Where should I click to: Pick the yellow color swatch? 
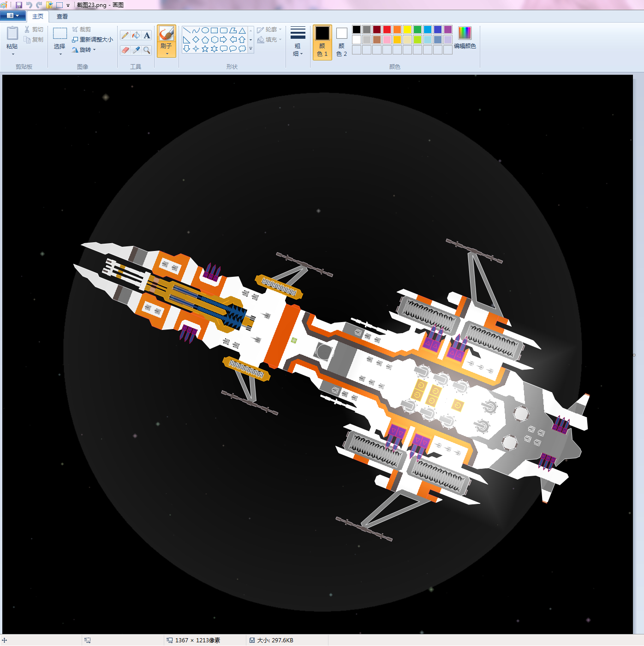click(x=407, y=30)
